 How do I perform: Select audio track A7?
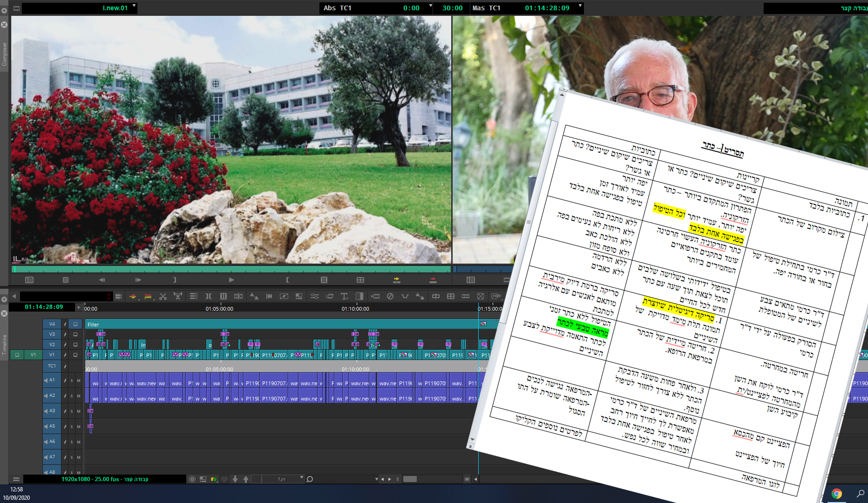[52, 457]
